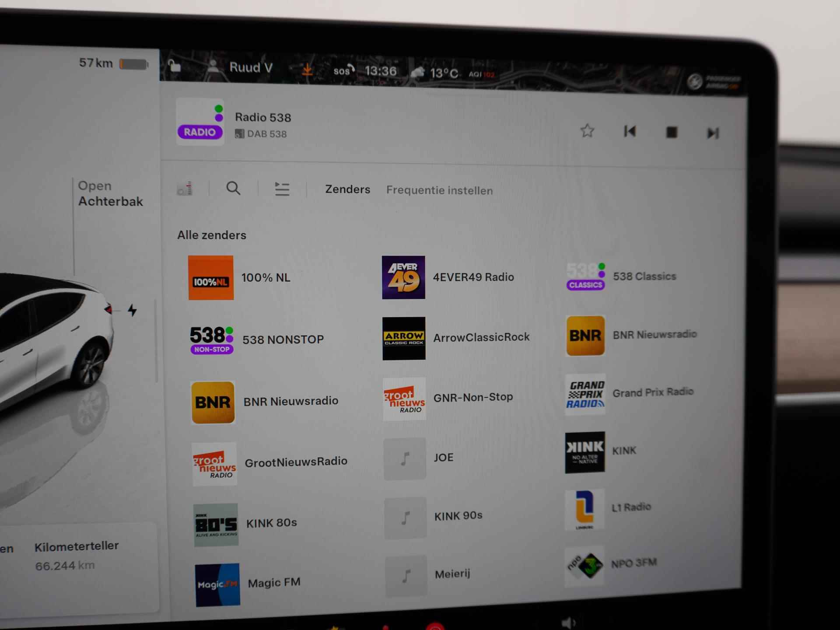Select ArrowClassicRock station logo
This screenshot has width=840, height=630.
(404, 339)
